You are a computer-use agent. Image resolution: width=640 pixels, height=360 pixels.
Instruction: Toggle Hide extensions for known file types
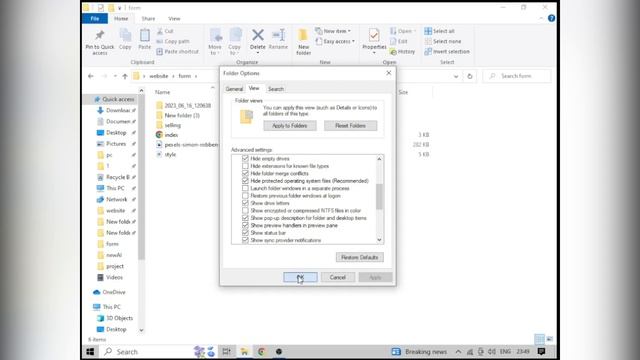(x=245, y=166)
